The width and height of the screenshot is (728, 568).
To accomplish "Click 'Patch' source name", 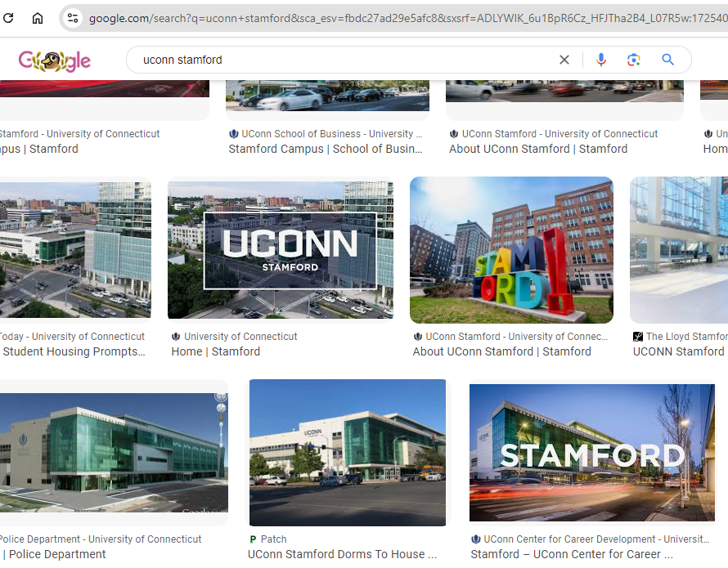I will click(273, 539).
